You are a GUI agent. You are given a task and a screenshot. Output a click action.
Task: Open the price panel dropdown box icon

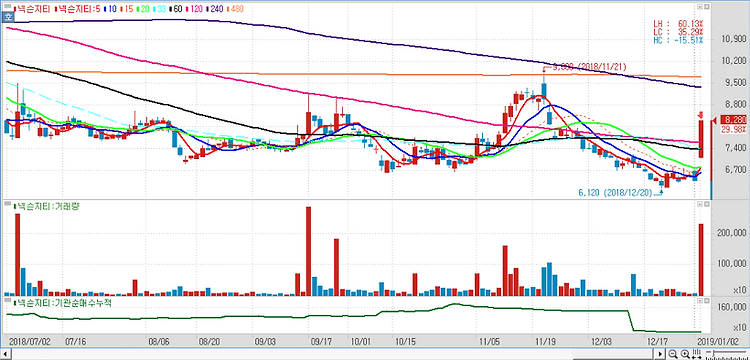[x=699, y=6]
